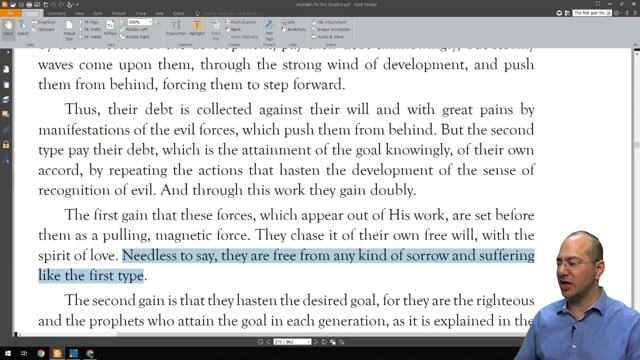This screenshot has width=640, height=360.
Task: Rotate the page left
Action: [x=134, y=29]
